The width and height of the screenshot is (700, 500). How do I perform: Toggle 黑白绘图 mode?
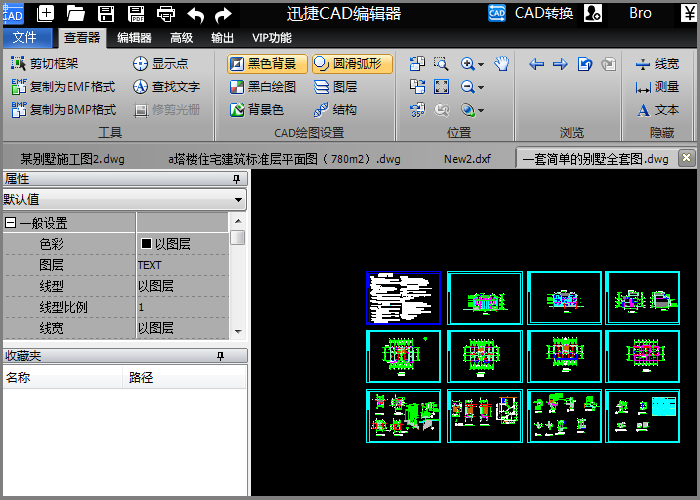coord(262,87)
